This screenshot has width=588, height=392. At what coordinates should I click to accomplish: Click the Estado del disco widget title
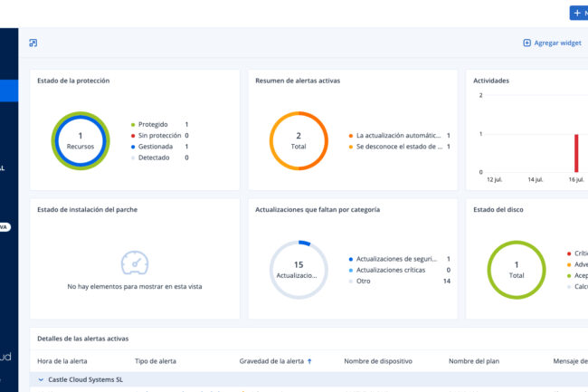tap(498, 210)
